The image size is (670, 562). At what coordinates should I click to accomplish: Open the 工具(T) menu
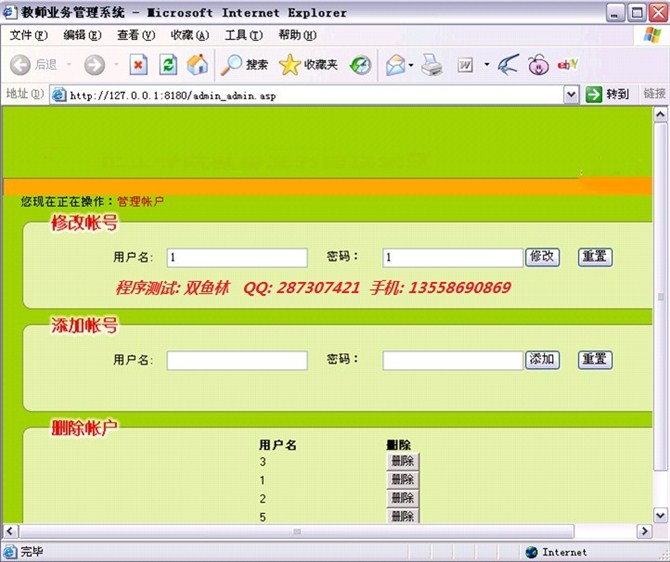coord(244,35)
